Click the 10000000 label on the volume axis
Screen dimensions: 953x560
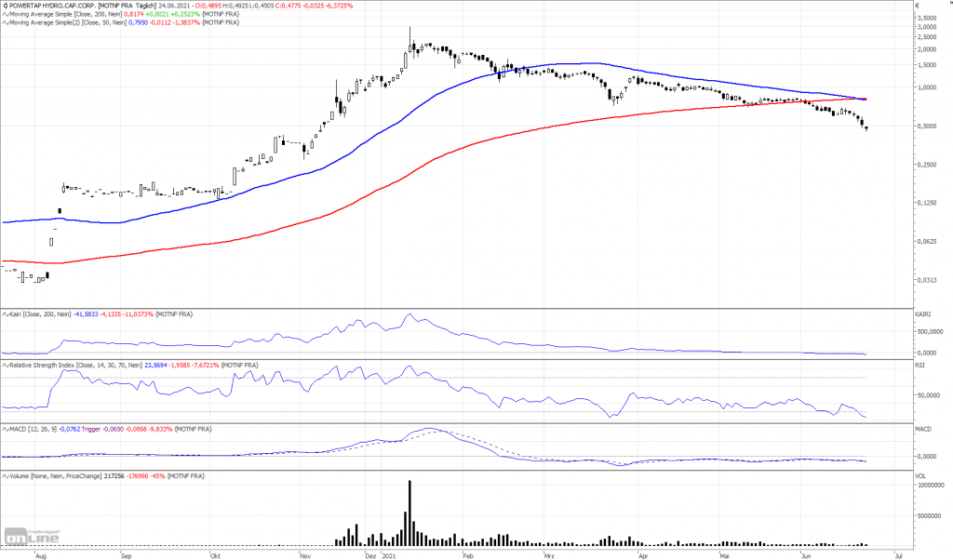click(x=931, y=486)
